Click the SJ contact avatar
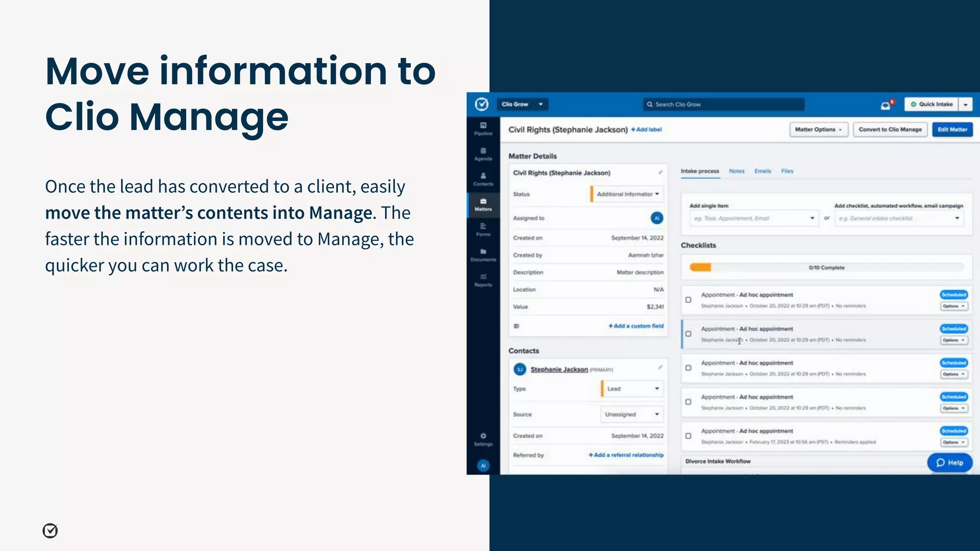Screen dimensions: 980x551 click(520, 369)
